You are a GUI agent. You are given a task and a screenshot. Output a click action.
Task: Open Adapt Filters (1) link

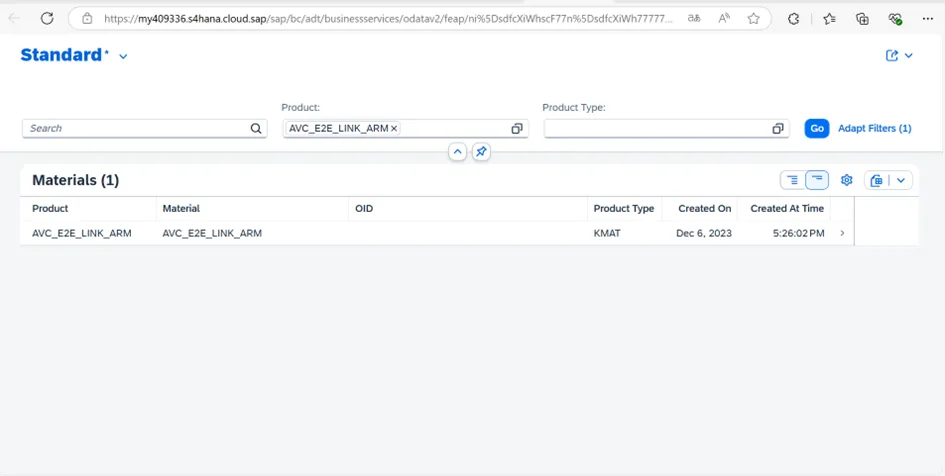click(874, 129)
